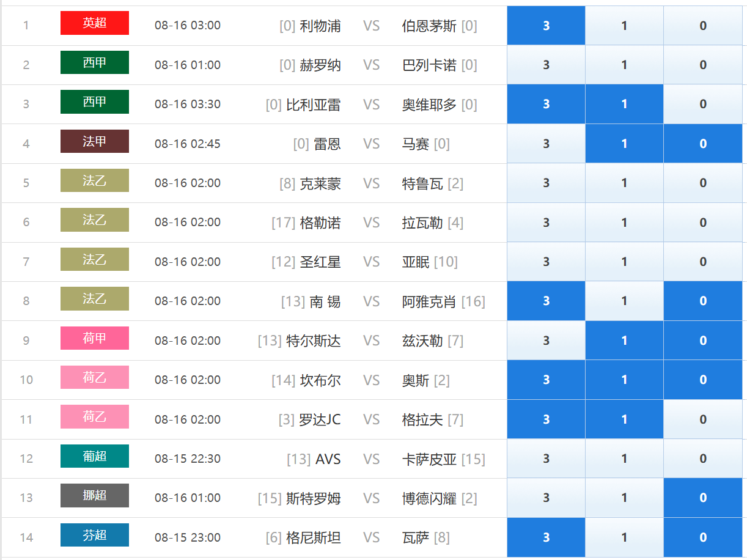The height and width of the screenshot is (560, 747).
Task: Open home team 格尼斯坦
Action: (314, 537)
